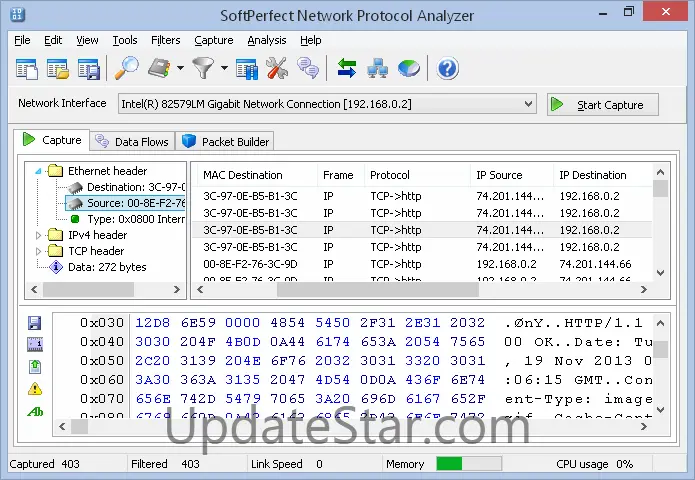Select packet row with MAC 00-8E-F2-76-3C-9D
695x480 pixels.
coord(422,264)
